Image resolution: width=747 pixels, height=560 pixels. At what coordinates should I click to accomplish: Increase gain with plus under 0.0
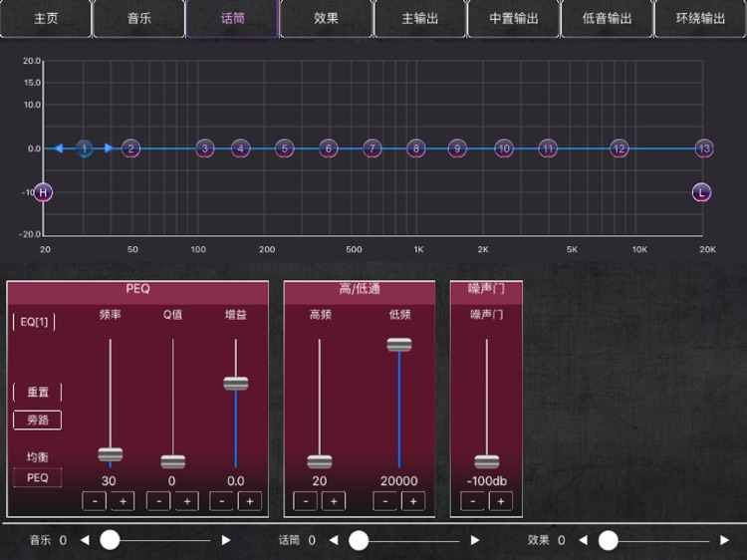click(x=250, y=501)
